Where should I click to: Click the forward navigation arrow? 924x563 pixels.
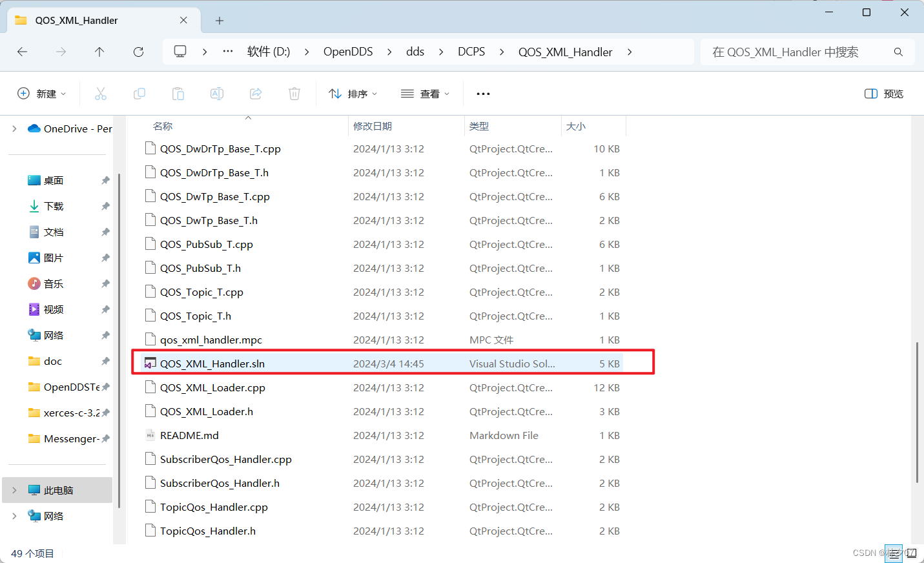coord(61,52)
